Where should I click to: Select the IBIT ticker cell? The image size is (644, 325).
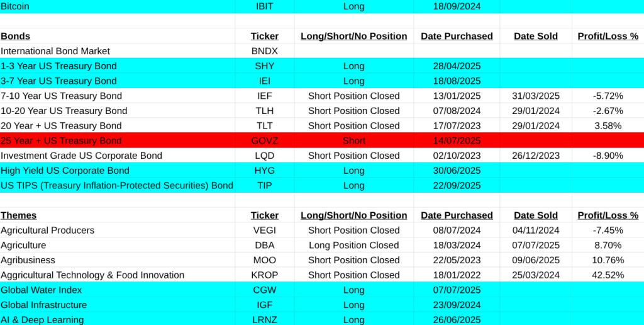click(x=264, y=6)
